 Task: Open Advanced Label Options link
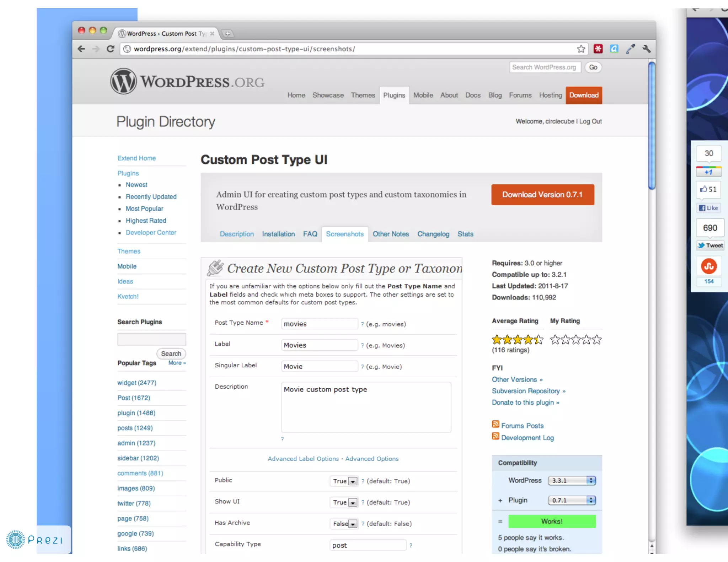pos(303,459)
